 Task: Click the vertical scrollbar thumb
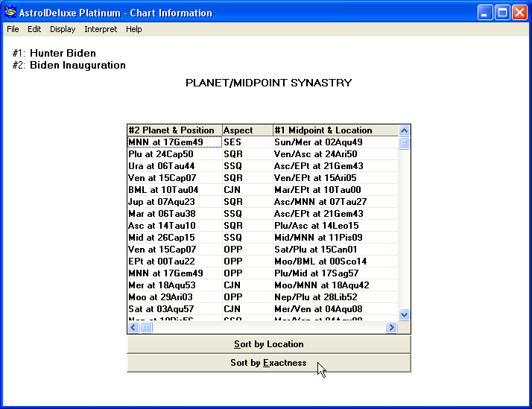click(404, 143)
